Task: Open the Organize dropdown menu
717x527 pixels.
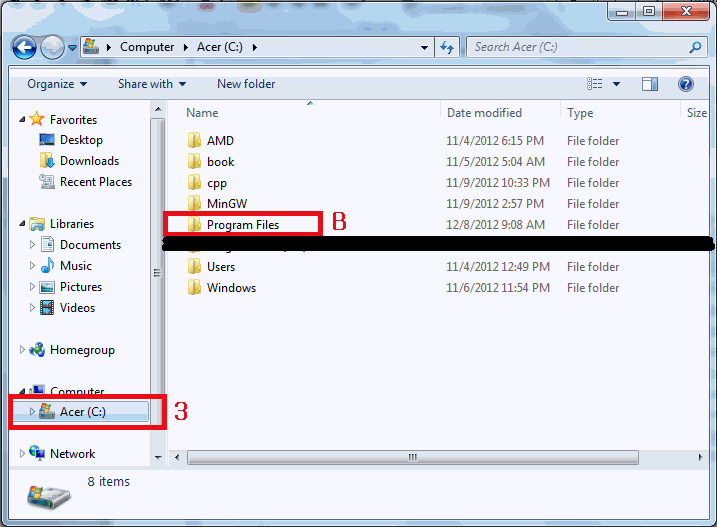Action: (x=57, y=84)
